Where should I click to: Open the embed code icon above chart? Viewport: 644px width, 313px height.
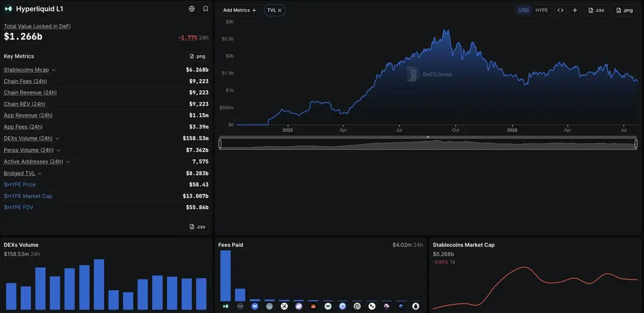point(560,10)
